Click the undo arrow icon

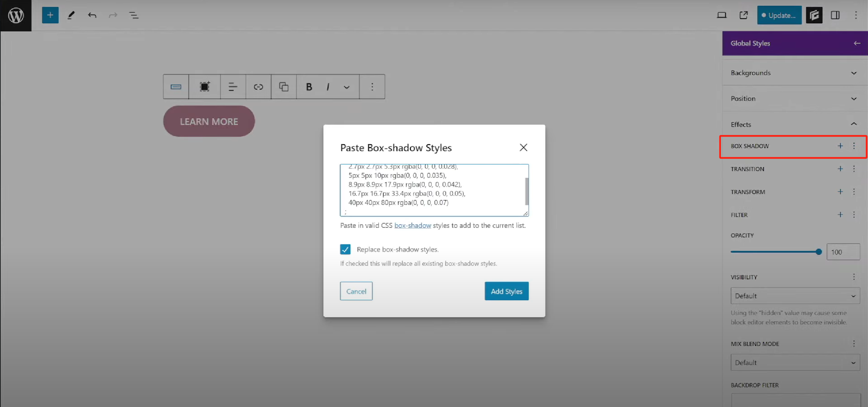coord(92,15)
